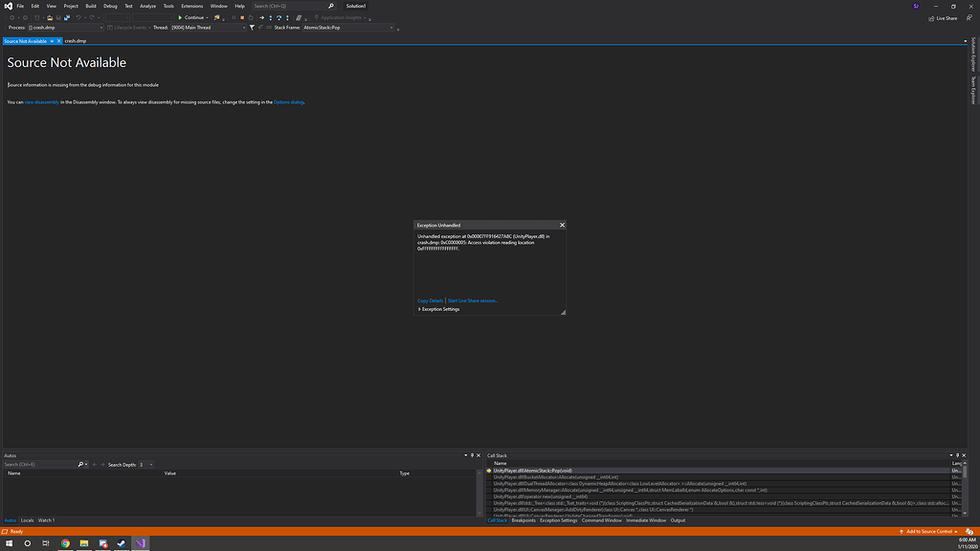This screenshot has height=551, width=980.
Task: Click the Step Into debugging icon
Action: tap(271, 17)
